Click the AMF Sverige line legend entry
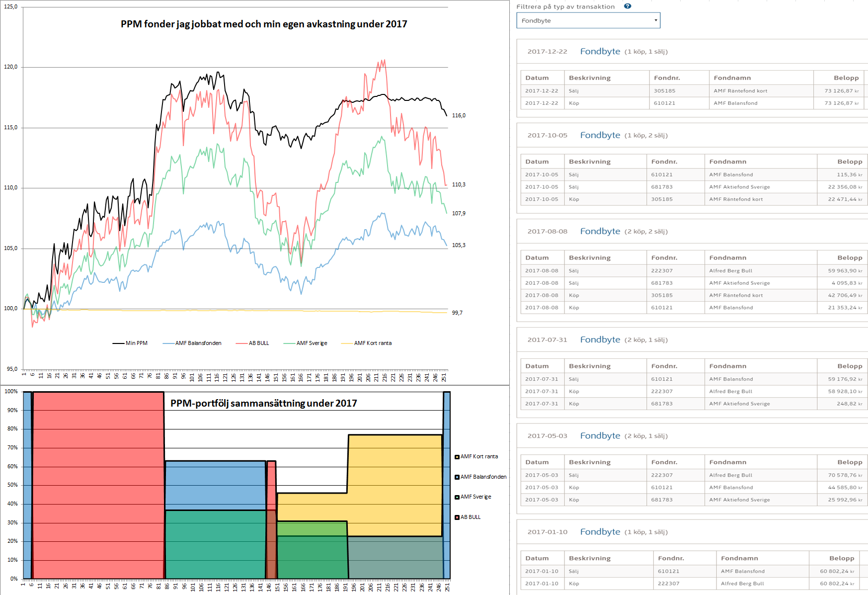This screenshot has height=595, width=868. (x=306, y=343)
